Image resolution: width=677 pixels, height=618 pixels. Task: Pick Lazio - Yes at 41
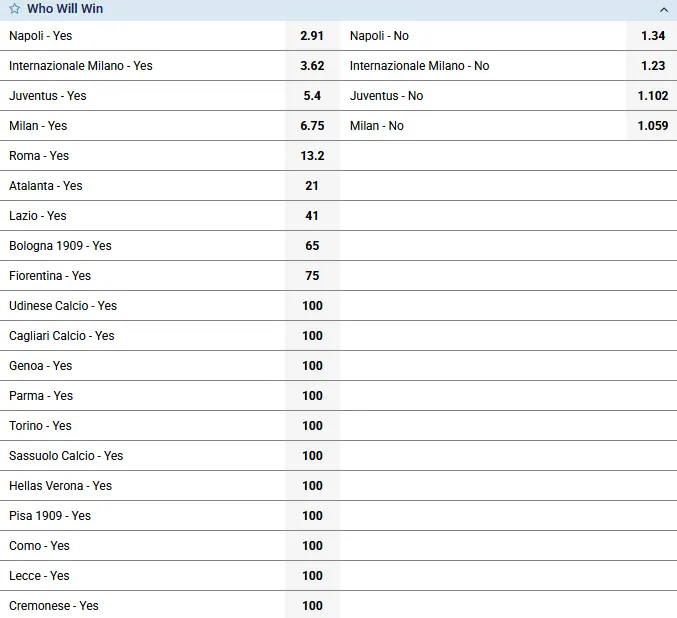(312, 216)
